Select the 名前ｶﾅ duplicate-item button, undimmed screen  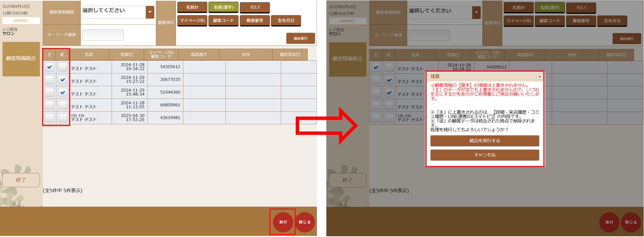192,7
